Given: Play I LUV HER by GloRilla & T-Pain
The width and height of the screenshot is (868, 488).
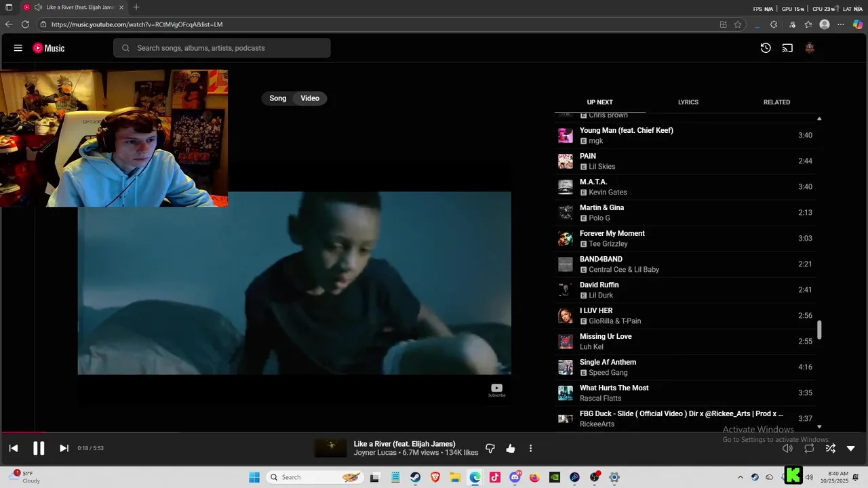Looking at the screenshot, I should [x=686, y=316].
